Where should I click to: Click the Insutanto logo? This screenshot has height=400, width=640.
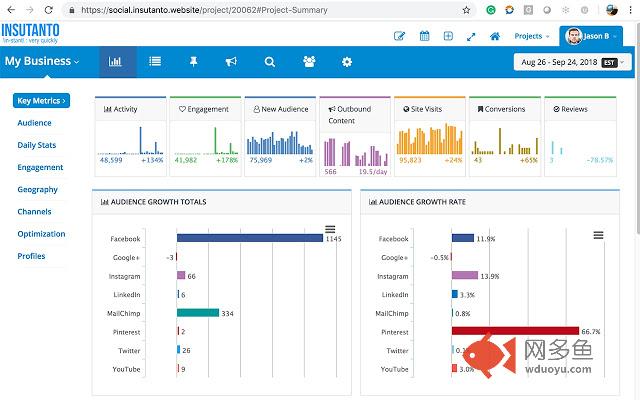point(30,33)
